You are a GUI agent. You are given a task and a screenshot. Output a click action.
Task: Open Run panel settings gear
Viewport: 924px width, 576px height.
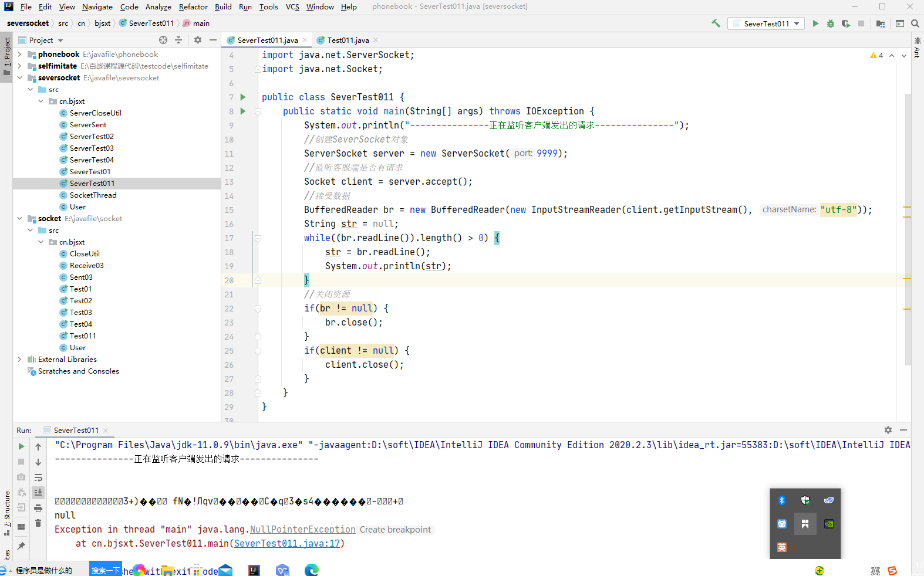(x=888, y=430)
